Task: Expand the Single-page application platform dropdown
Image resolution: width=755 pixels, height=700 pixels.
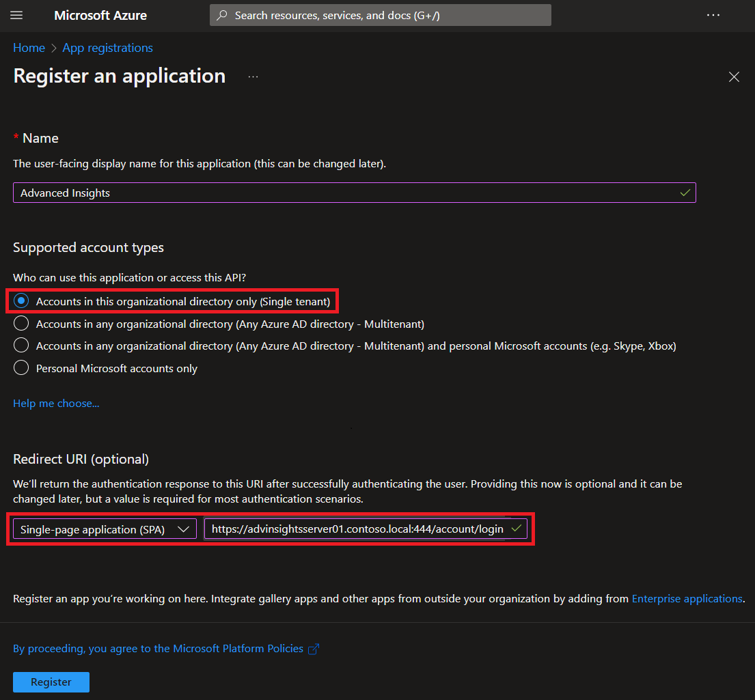Action: (105, 529)
